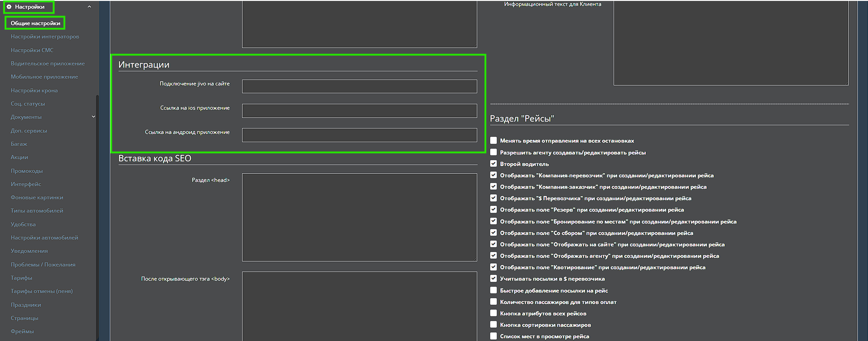Open Водительское приложение settings

click(48, 64)
